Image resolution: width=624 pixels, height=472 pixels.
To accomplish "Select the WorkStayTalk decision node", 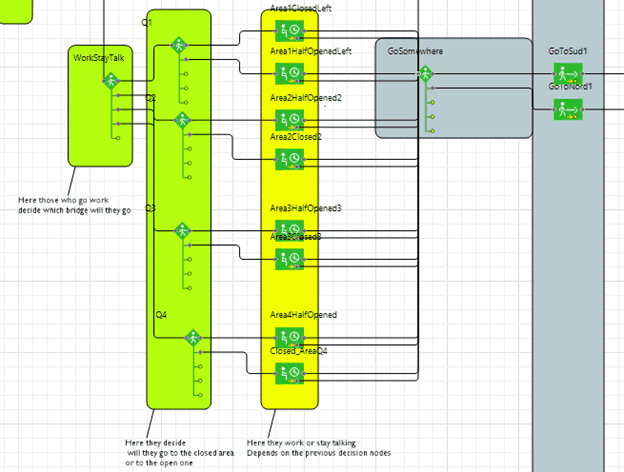I will pos(109,81).
